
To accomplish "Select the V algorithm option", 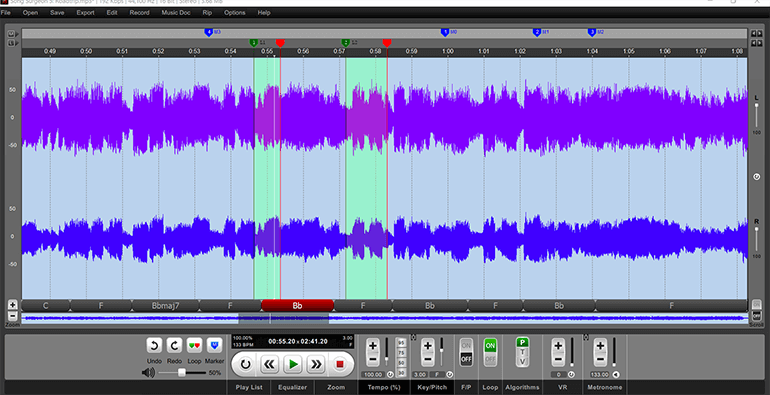I will coord(522,362).
